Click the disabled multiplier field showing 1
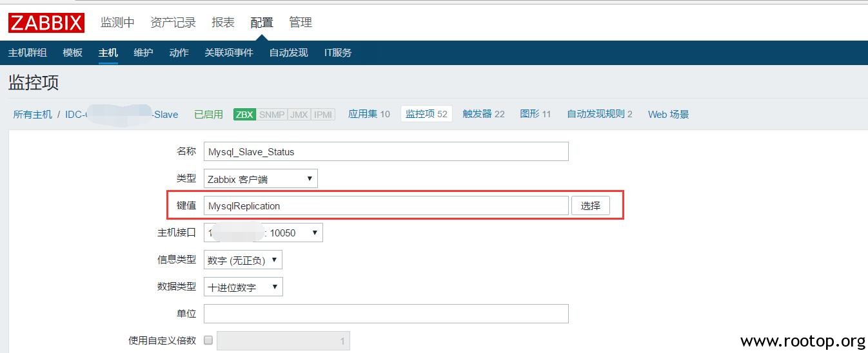Screen dimensions: 868x353 tap(283, 341)
